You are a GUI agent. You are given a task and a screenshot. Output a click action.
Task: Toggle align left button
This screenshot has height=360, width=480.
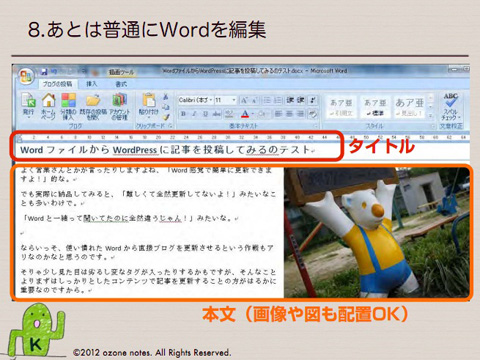(x=278, y=114)
